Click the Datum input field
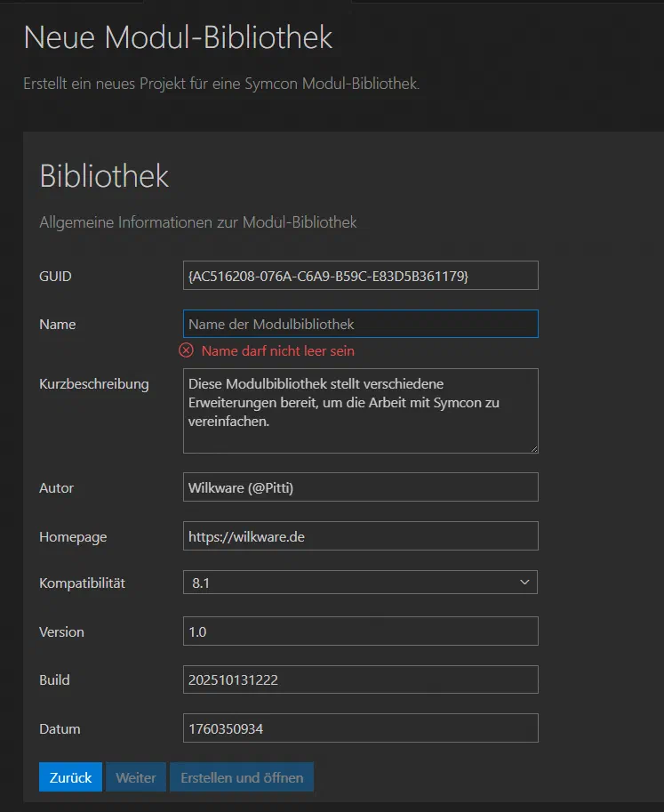The height and width of the screenshot is (812, 664). (x=360, y=728)
